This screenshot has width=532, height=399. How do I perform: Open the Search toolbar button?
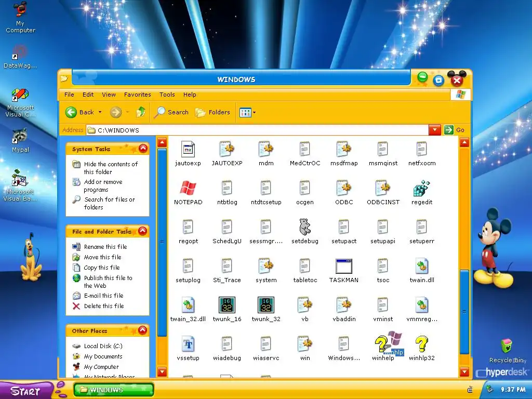tap(171, 112)
